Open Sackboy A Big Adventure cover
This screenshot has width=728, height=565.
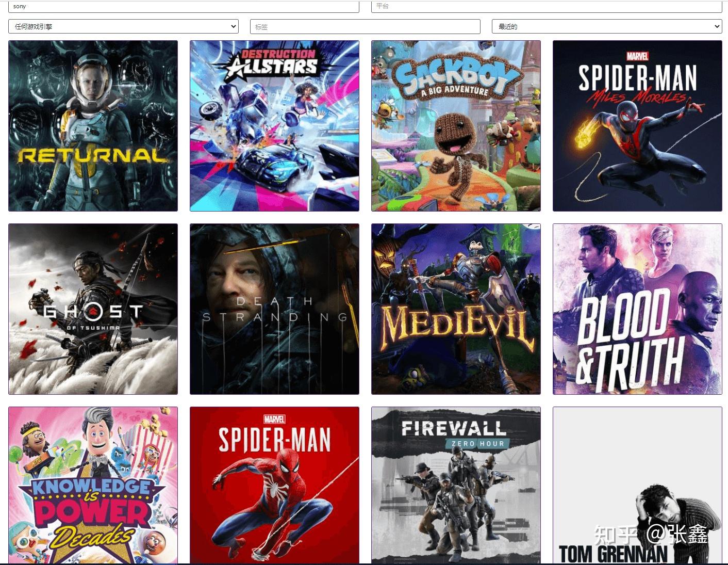tap(456, 126)
